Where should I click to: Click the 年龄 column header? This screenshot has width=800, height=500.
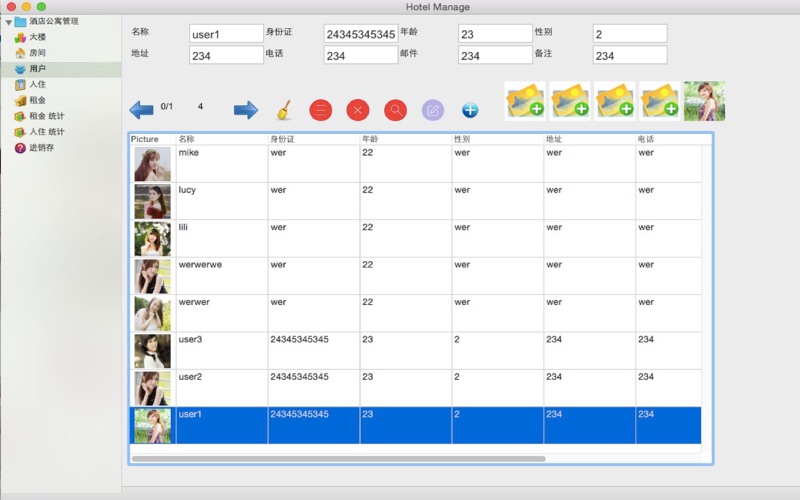coord(370,139)
